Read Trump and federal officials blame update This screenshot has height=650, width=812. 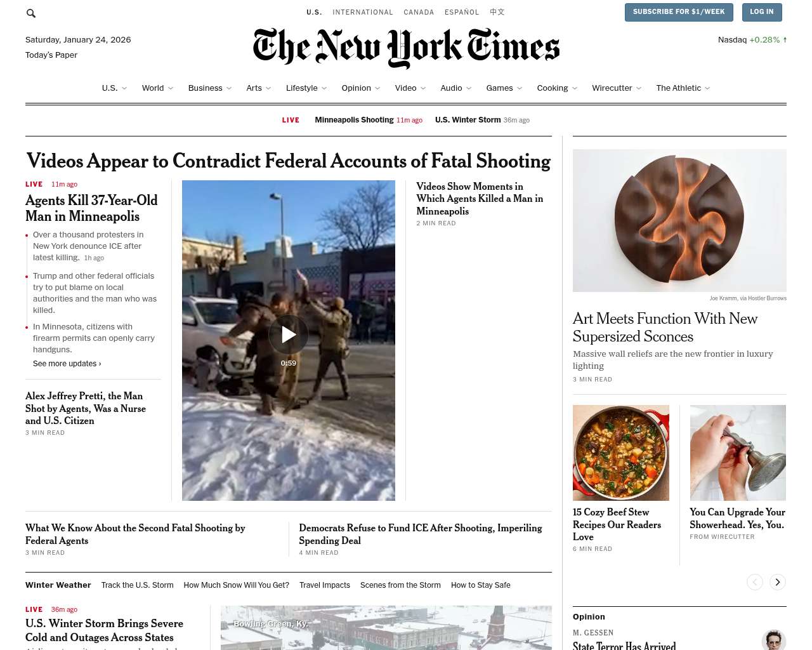[95, 293]
